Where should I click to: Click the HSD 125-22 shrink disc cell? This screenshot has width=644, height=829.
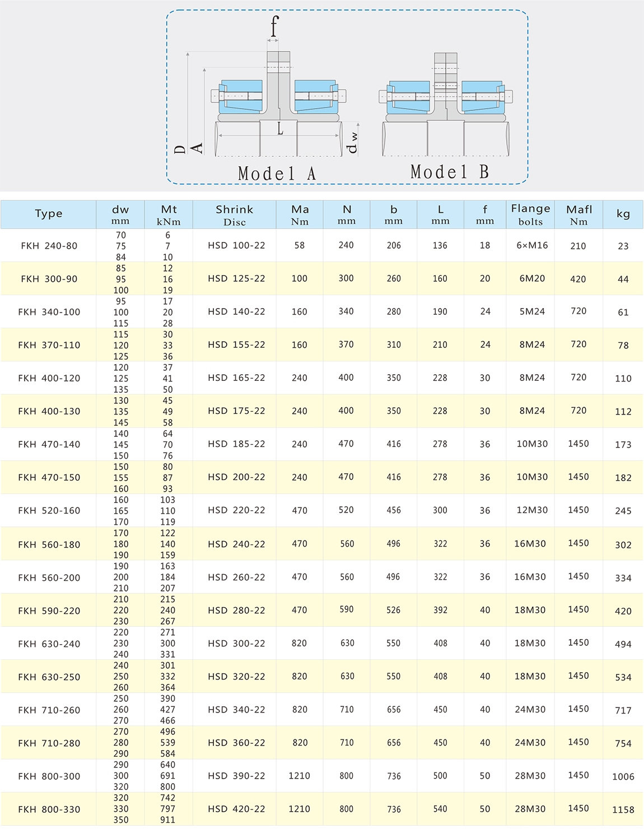tap(236, 278)
